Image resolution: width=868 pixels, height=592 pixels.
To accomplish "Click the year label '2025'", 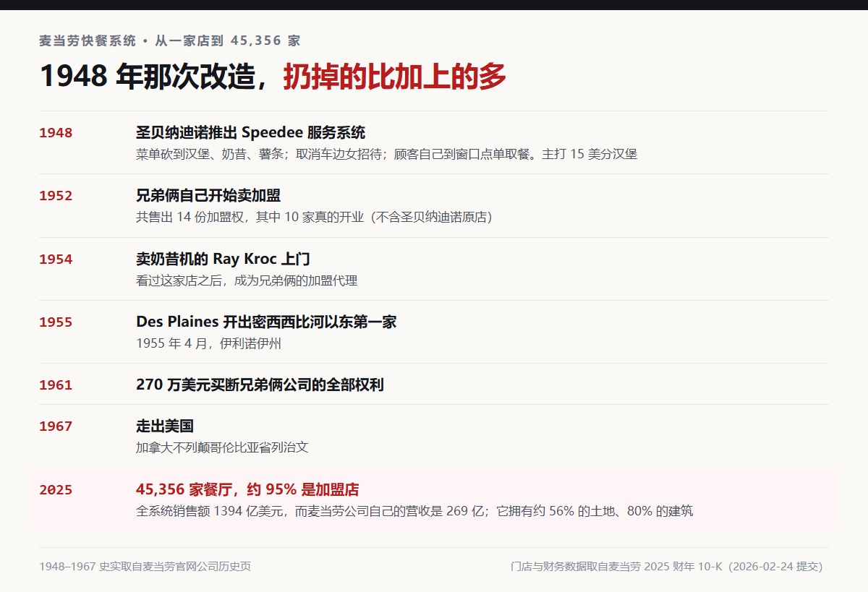I will point(56,490).
